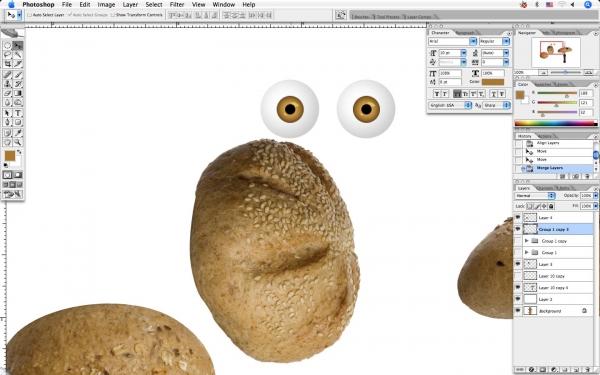Show the Group 1 group
Image resolution: width=600 pixels, height=375 pixels.
coord(518,253)
